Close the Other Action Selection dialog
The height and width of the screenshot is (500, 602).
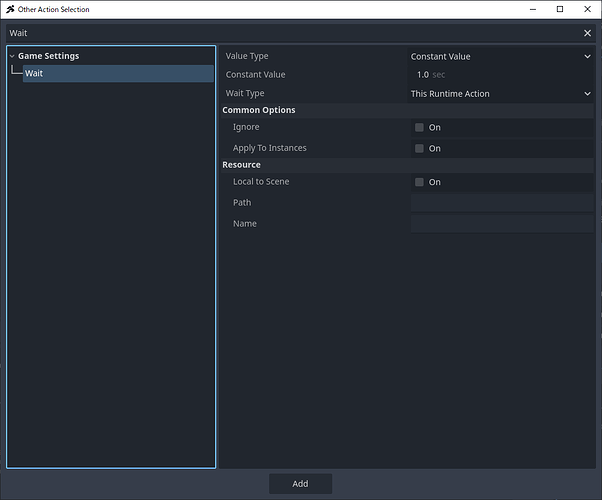pos(587,9)
